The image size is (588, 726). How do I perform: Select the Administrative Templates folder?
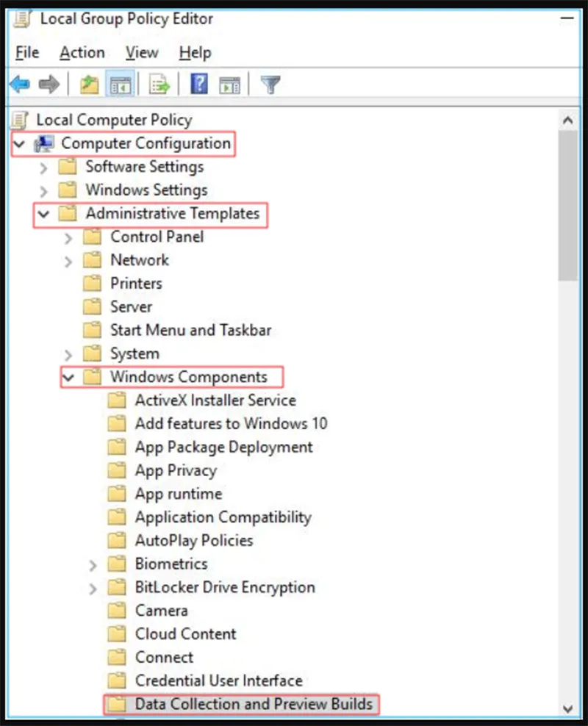[x=172, y=213]
